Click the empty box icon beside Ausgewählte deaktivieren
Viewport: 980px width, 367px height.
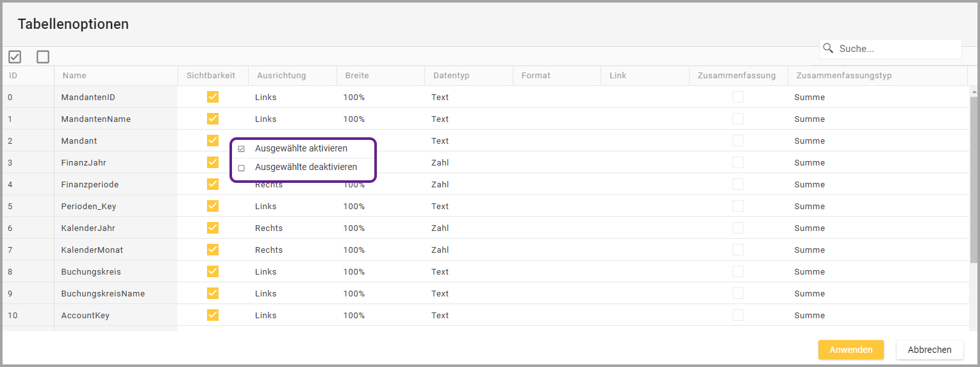(242, 167)
